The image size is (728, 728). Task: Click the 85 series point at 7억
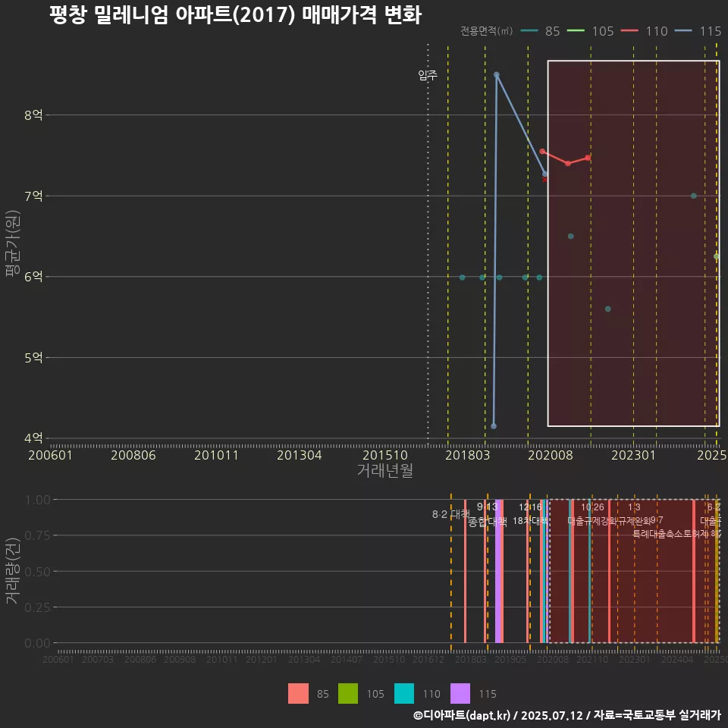(694, 196)
